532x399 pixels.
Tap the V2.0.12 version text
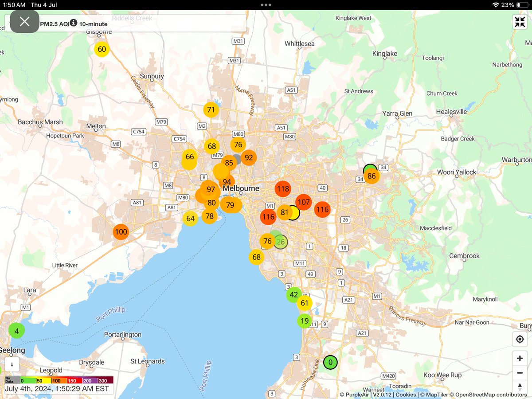pos(383,395)
